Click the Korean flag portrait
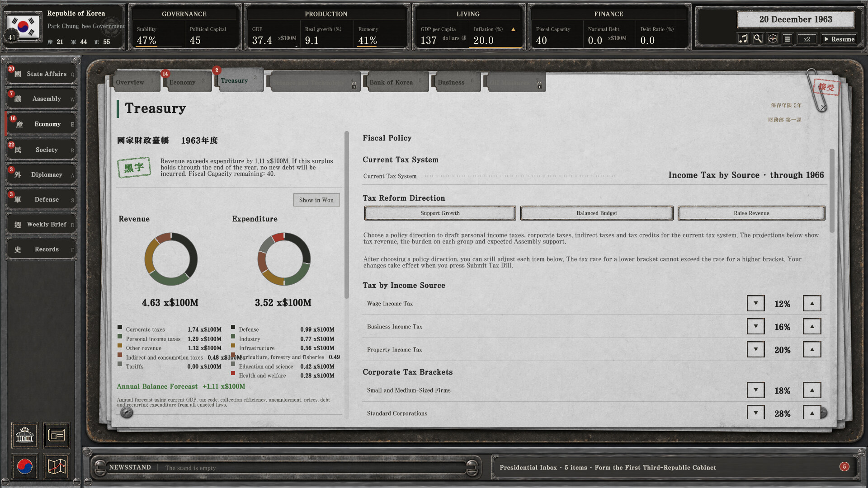The width and height of the screenshot is (868, 488). [23, 27]
